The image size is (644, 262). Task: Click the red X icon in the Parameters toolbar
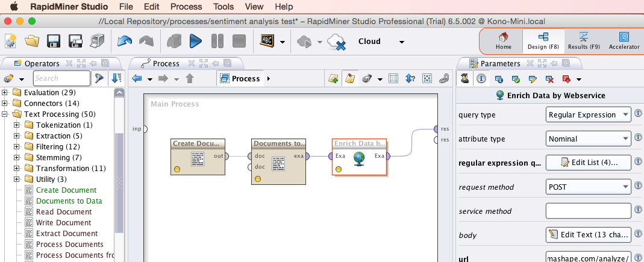[x=550, y=78]
